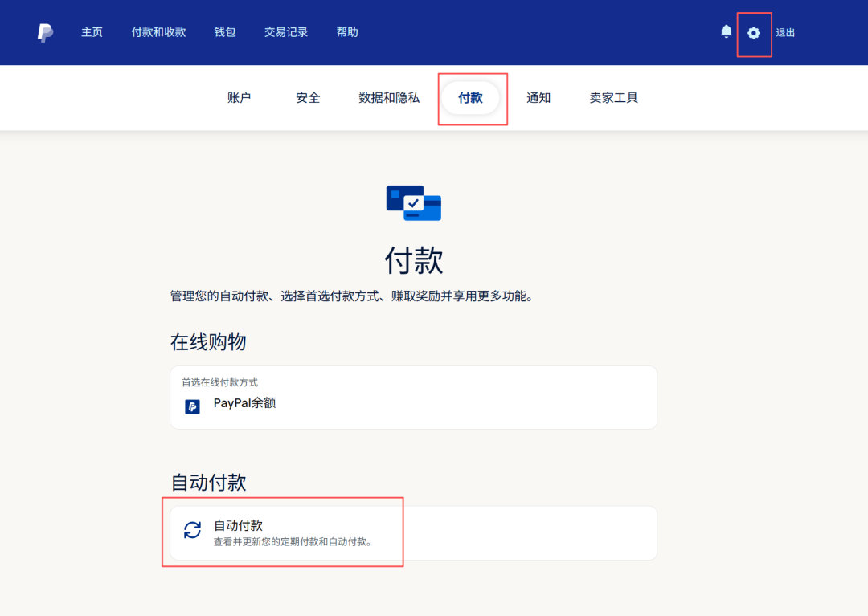
Task: Open the 钱包 menu item
Action: pyautogui.click(x=224, y=32)
